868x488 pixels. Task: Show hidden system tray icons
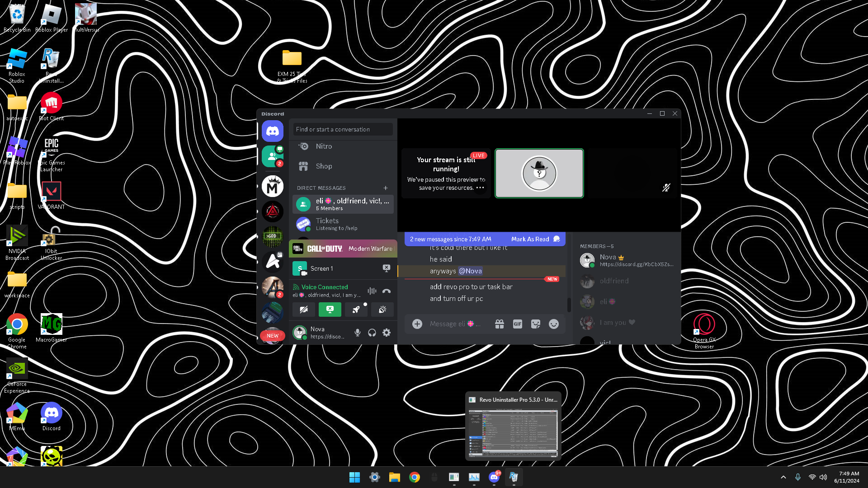783,477
